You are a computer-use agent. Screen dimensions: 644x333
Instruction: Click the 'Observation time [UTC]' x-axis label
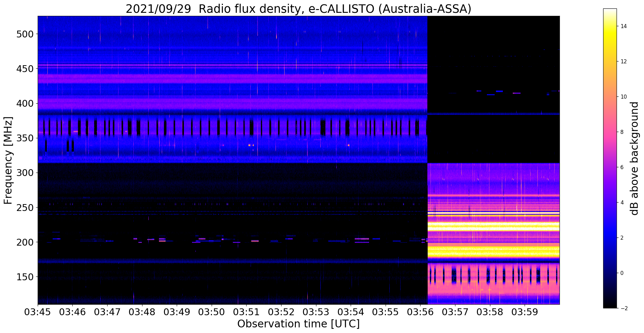(298, 324)
